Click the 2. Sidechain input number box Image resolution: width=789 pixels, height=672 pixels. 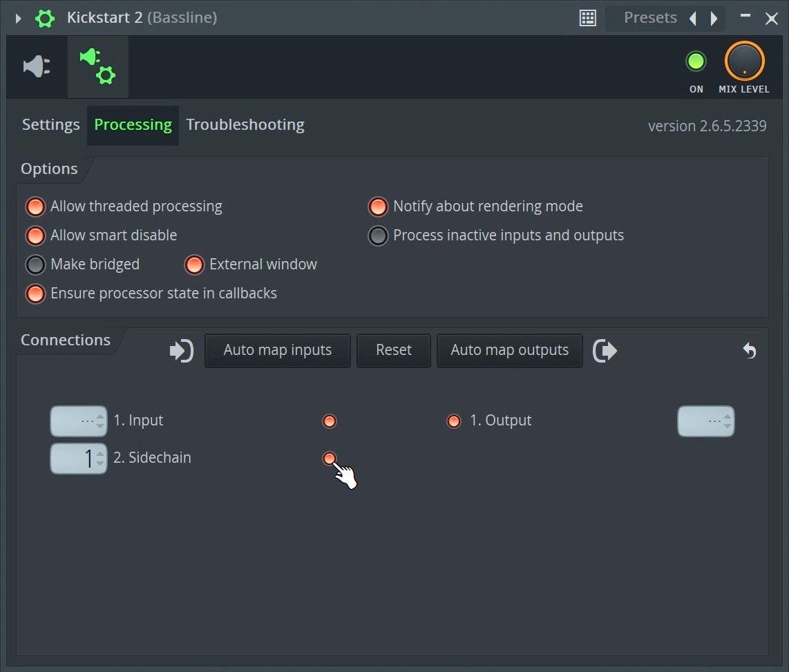pyautogui.click(x=78, y=459)
